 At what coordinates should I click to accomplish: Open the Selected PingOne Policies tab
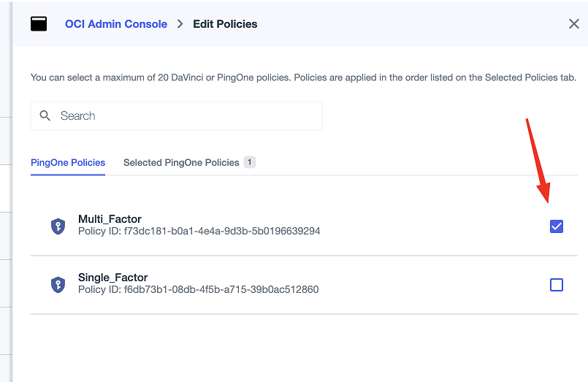coord(189,163)
